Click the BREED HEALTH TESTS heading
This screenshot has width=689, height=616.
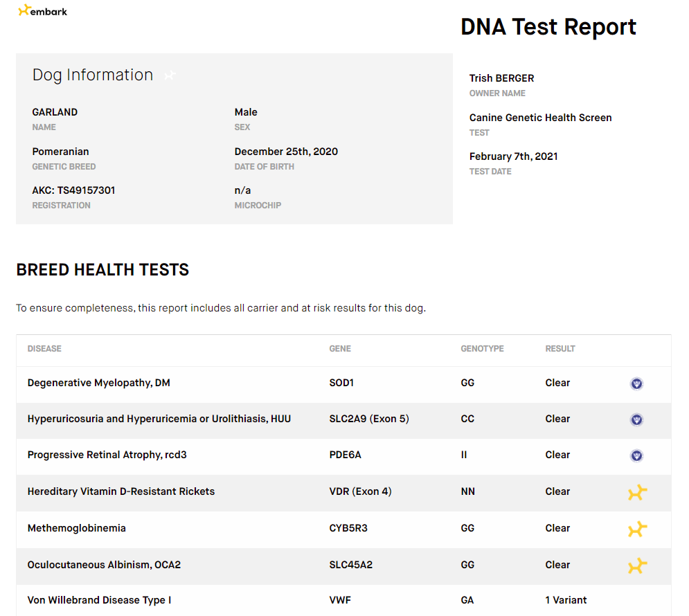102,269
